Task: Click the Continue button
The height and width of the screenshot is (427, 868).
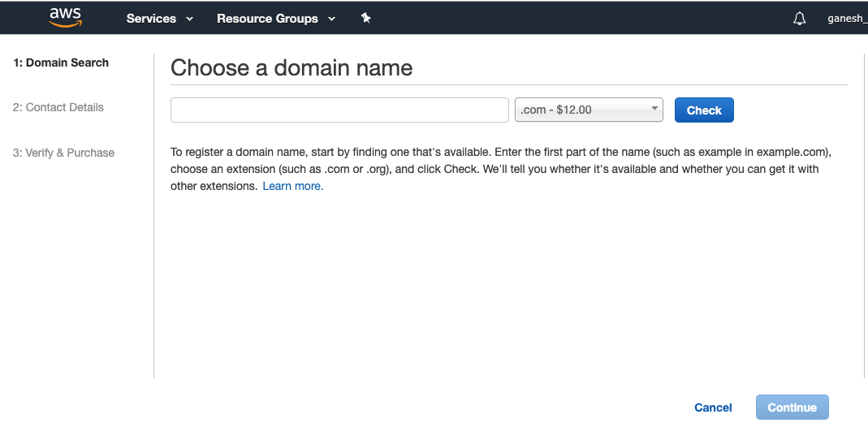Action: click(x=792, y=408)
